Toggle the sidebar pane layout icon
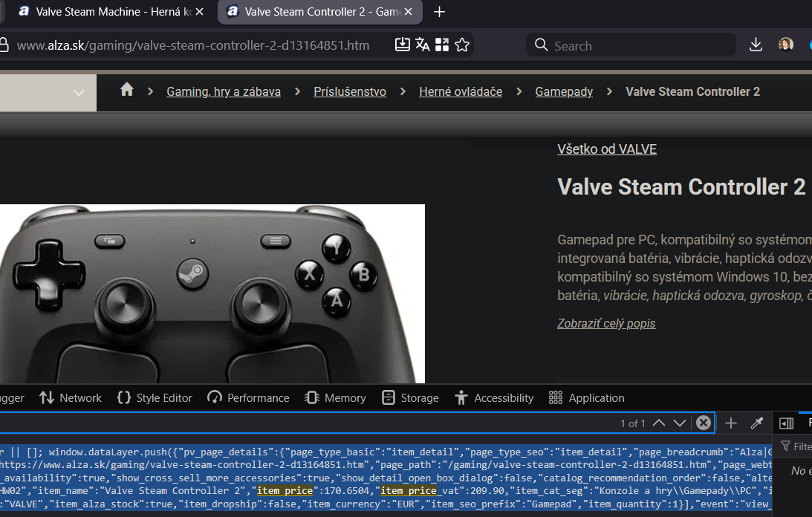Viewport: 812px width, 517px height. 786,423
